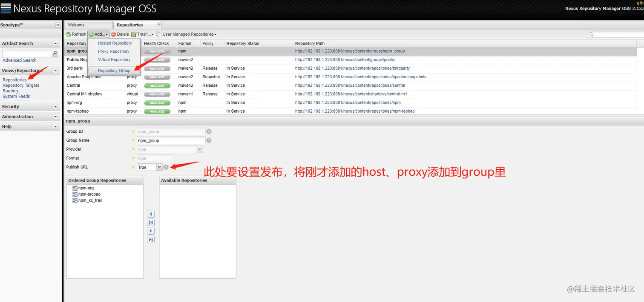Open the Routing link

(10, 91)
